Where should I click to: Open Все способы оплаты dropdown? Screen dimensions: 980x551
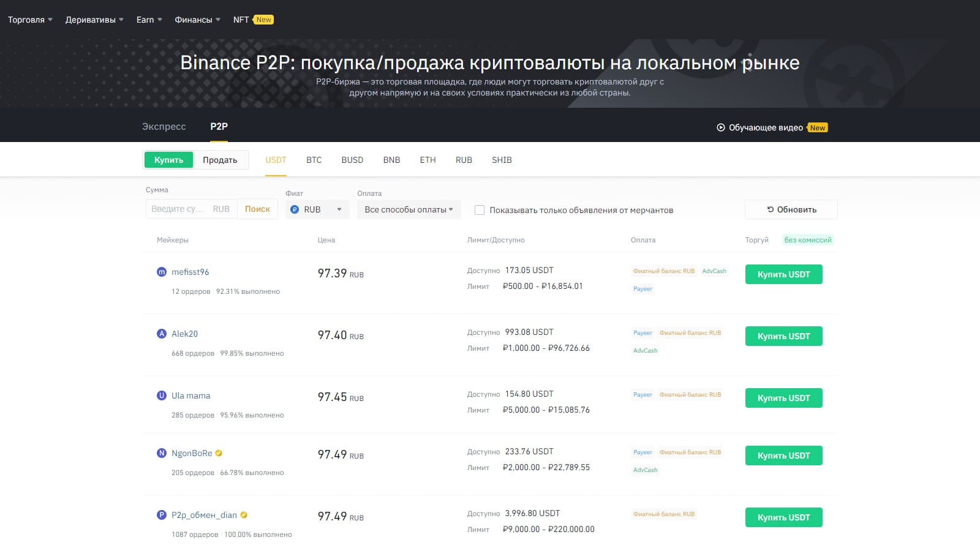coord(409,209)
